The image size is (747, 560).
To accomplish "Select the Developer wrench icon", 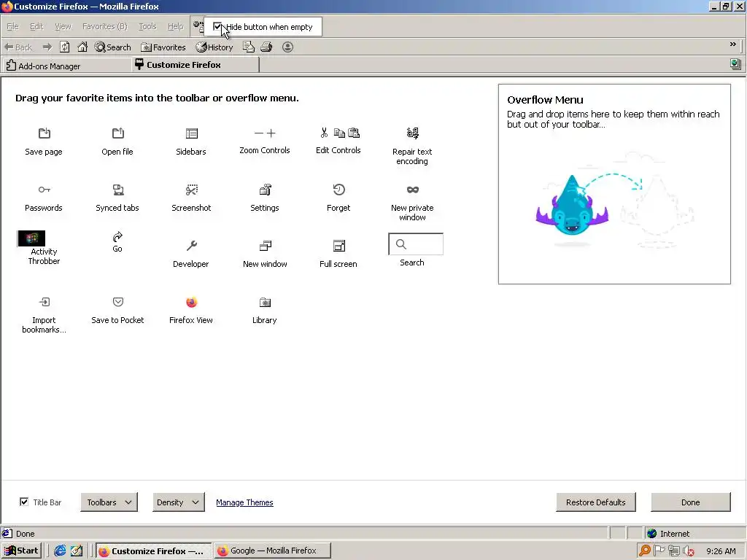I will (x=192, y=246).
